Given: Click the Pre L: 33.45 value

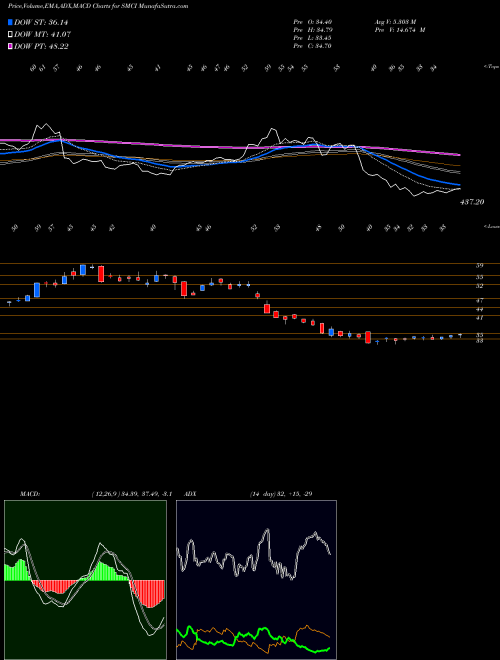Looking at the screenshot, I should click(313, 38).
